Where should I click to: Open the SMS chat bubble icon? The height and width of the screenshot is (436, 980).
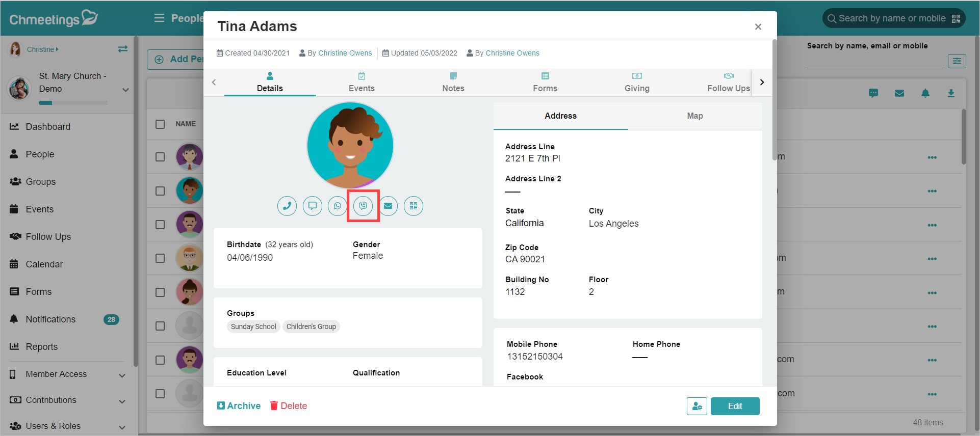click(313, 206)
